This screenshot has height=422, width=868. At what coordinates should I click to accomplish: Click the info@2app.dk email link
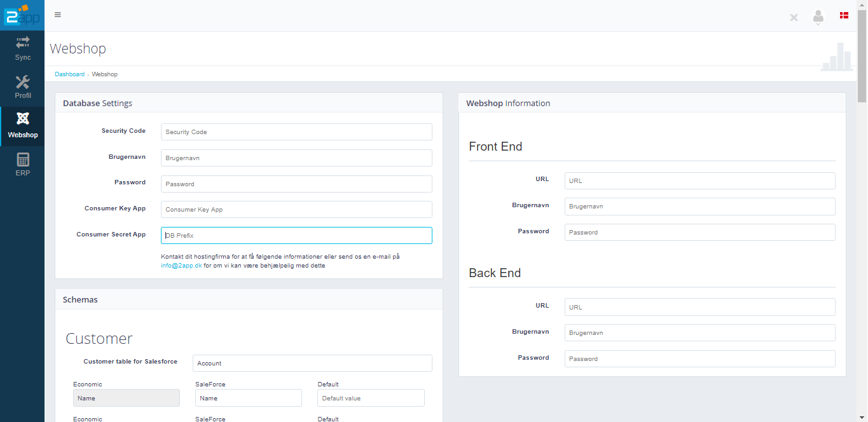(x=181, y=266)
